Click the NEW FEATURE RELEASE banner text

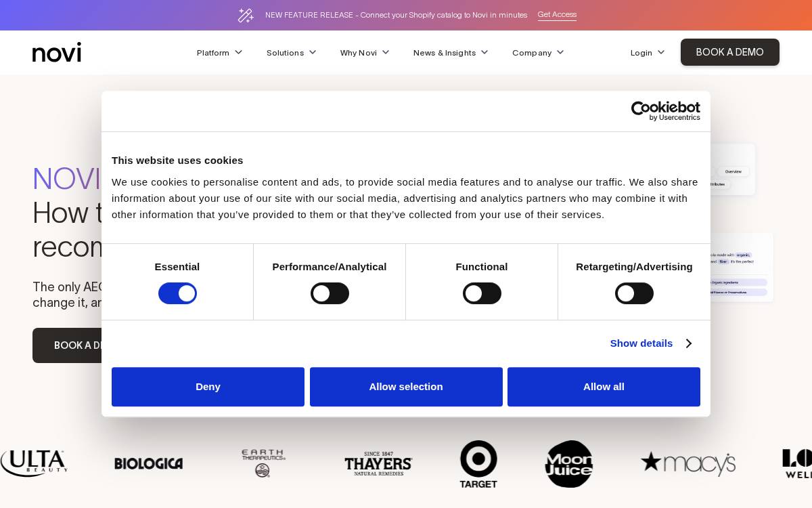[396, 15]
